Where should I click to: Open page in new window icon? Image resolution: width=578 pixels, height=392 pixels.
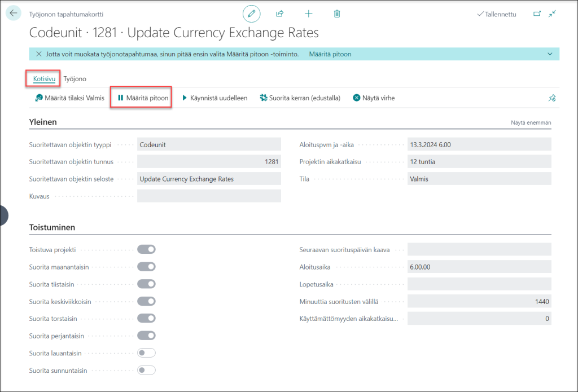[x=537, y=14]
